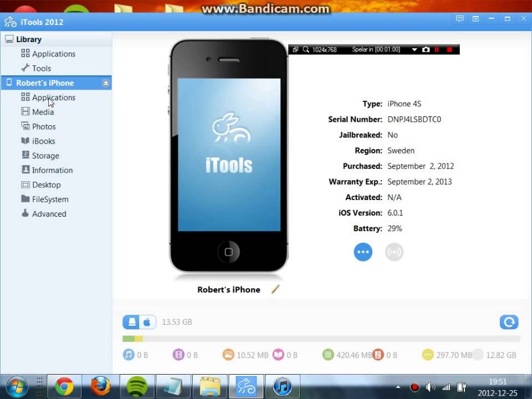Click serial number DNPJ4LSBDTC0
Image resolution: width=532 pixels, height=399 pixels.
415,120
